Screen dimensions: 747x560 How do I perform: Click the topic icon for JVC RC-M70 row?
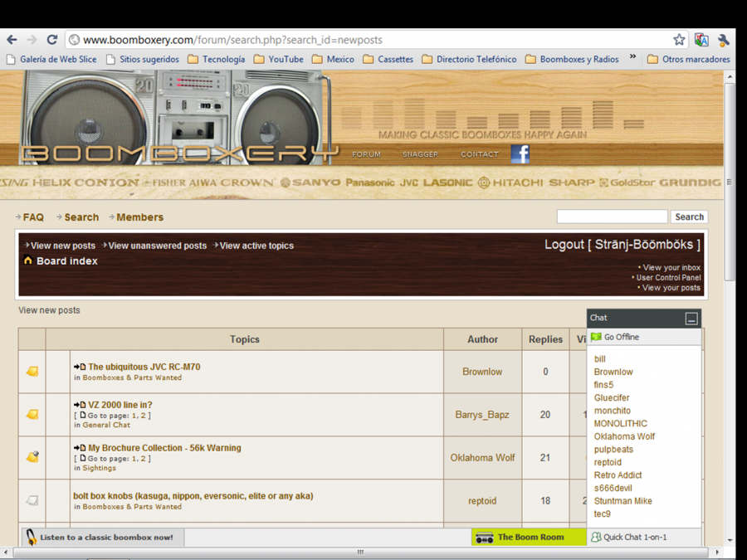tap(32, 371)
